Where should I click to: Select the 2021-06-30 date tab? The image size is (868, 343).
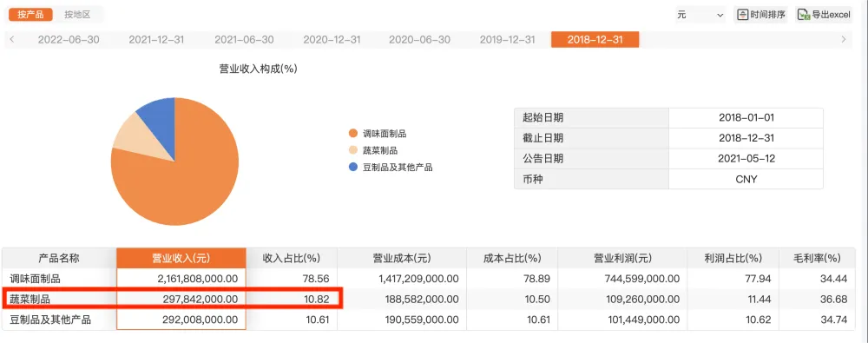(x=244, y=40)
